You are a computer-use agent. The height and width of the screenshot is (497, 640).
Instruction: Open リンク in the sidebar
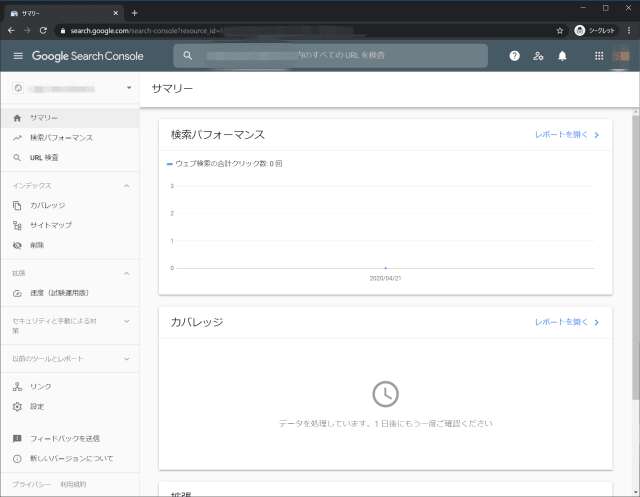70,386
